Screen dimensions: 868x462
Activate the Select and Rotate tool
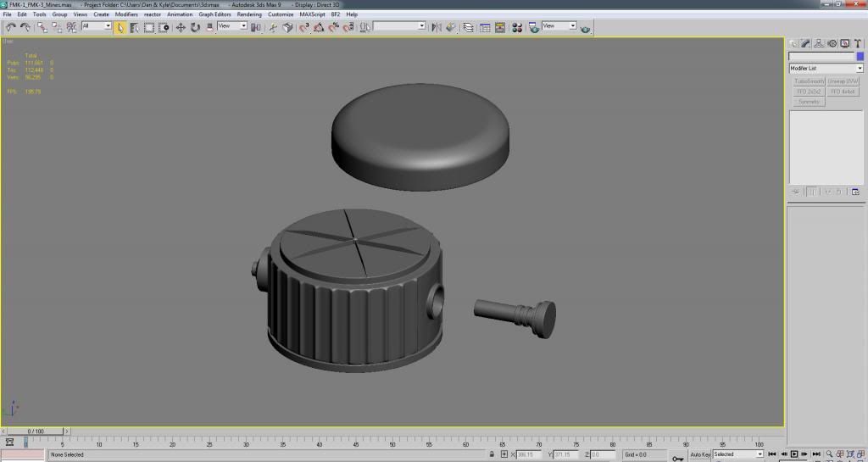[195, 27]
